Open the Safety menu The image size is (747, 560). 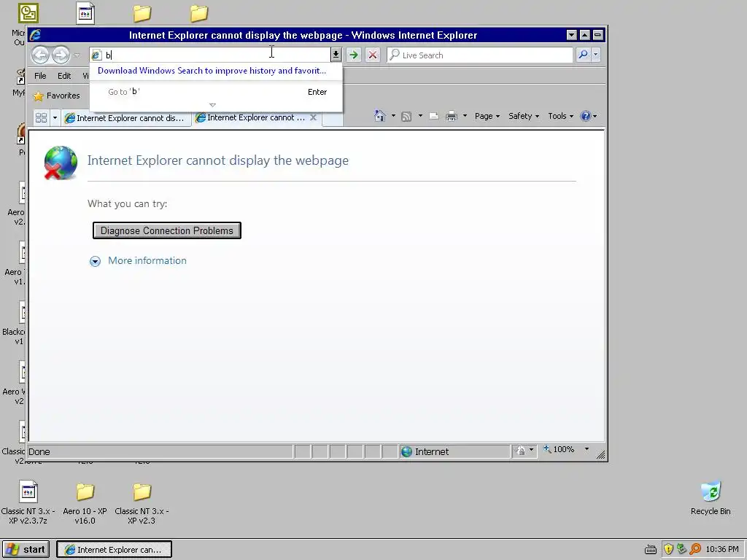pos(524,116)
